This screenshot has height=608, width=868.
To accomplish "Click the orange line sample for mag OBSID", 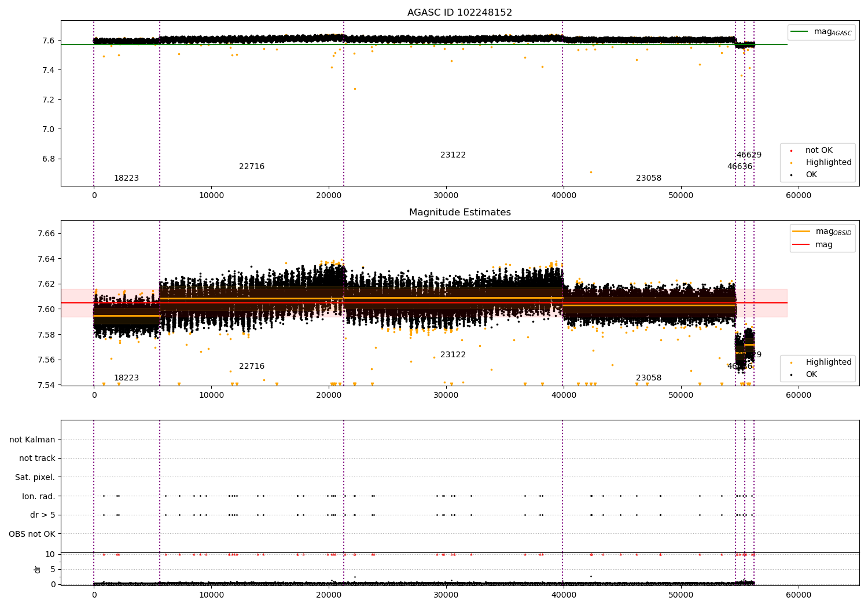I will (x=801, y=232).
